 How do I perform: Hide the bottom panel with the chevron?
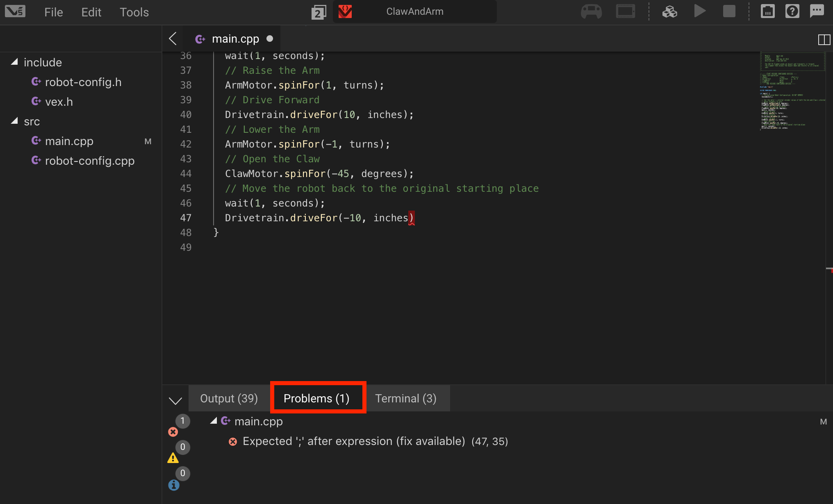[x=175, y=400]
